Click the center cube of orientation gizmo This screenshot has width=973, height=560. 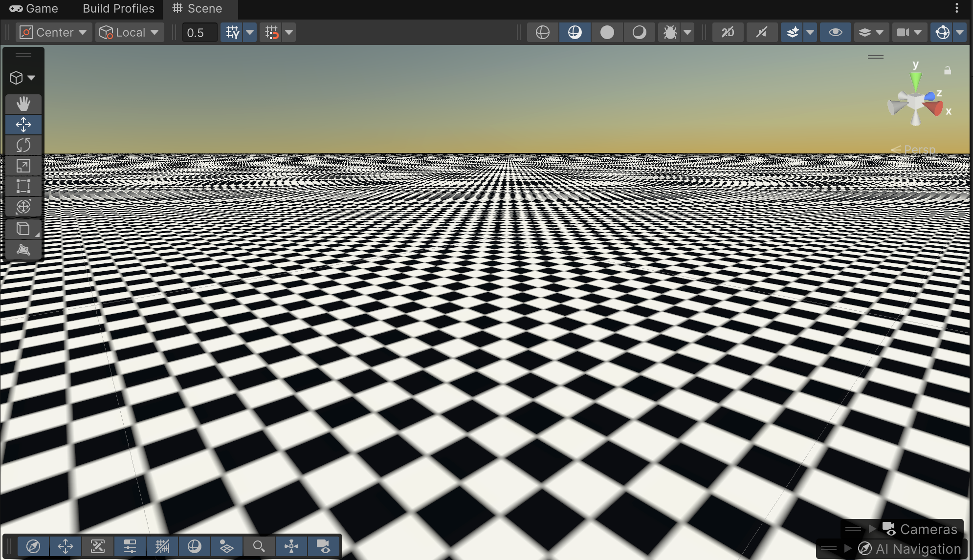[x=915, y=102]
